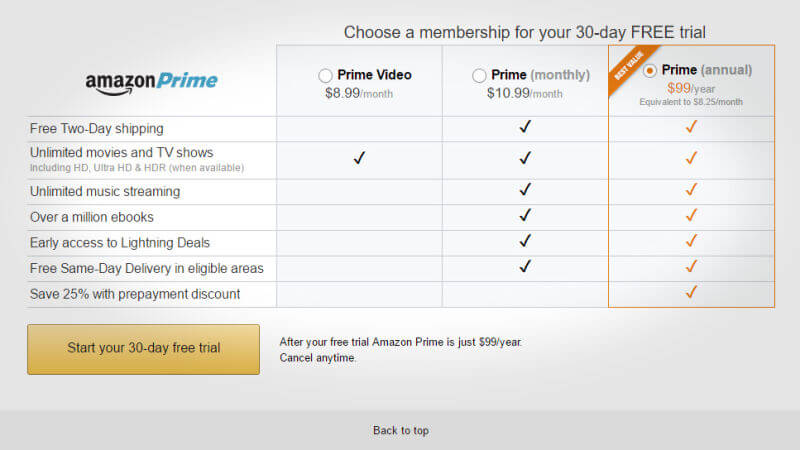Choose the Prime monthly radio option

pyautogui.click(x=479, y=75)
